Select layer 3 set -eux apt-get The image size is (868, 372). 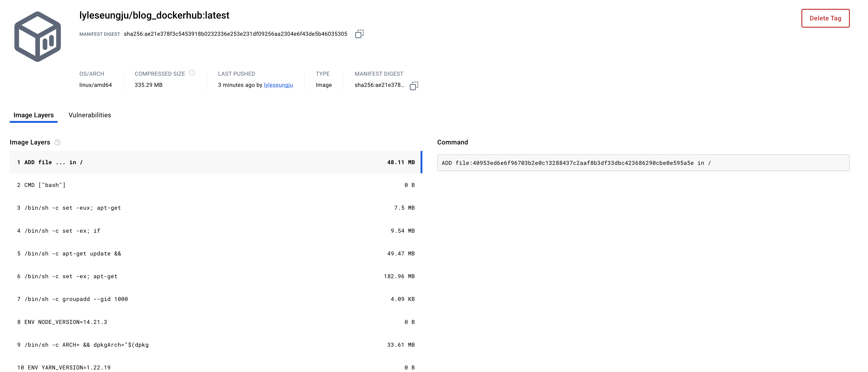pos(216,208)
